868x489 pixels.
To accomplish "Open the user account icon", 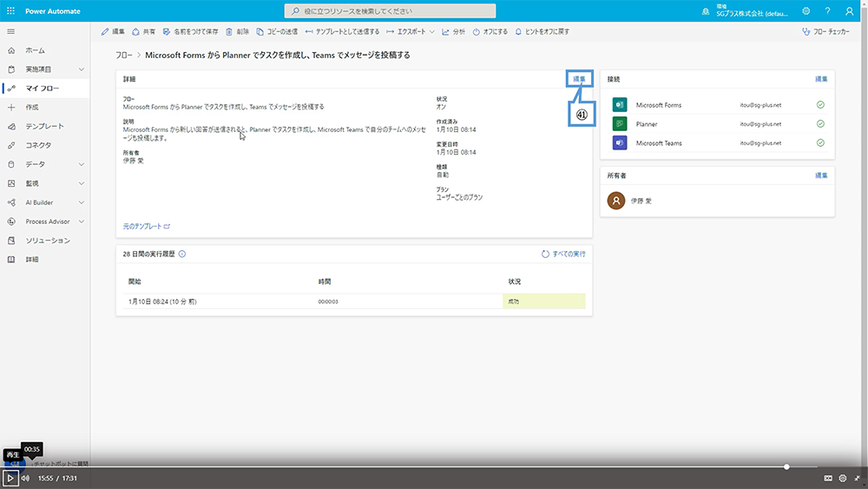I will [849, 11].
